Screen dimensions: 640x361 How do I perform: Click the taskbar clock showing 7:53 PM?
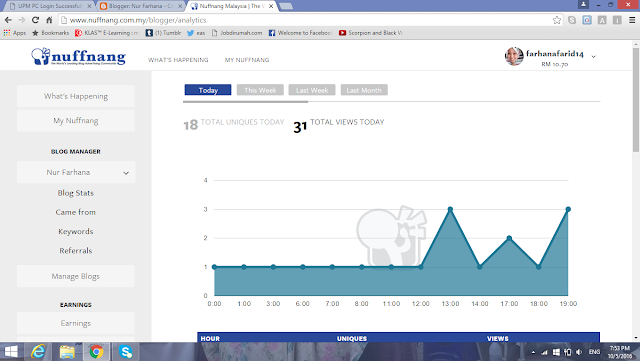tap(620, 352)
